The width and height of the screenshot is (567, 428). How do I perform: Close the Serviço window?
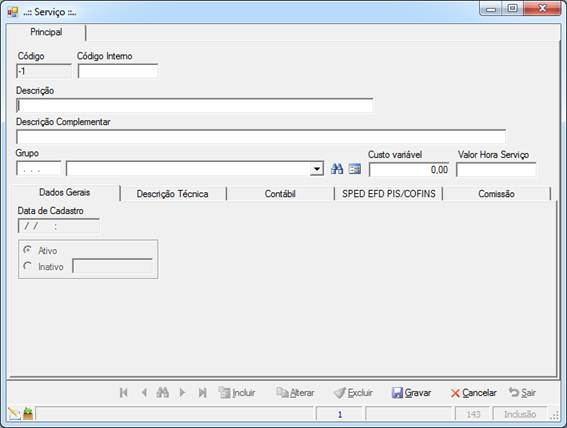[542, 9]
